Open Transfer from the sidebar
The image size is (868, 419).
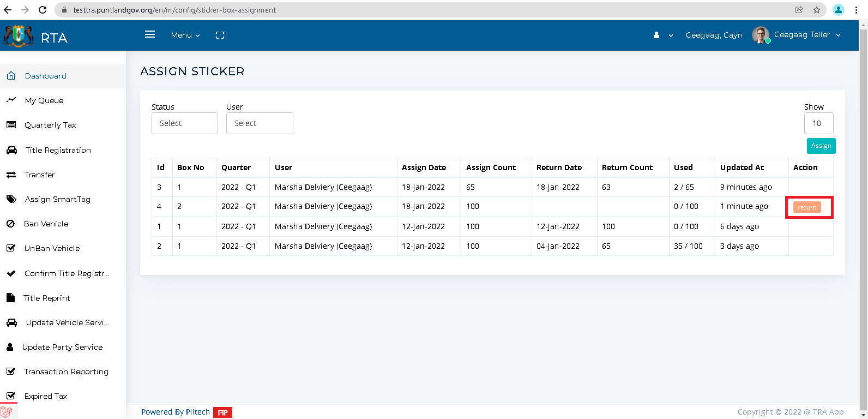39,175
